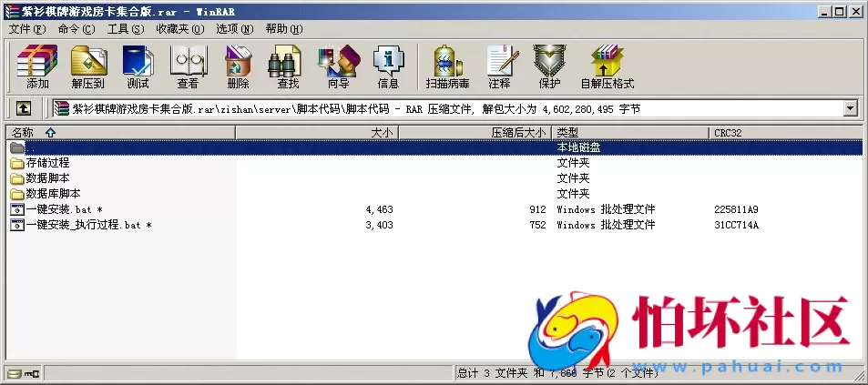868x385 pixels.
Task: Select the 数据库脚本 folder name
Action: (53, 194)
